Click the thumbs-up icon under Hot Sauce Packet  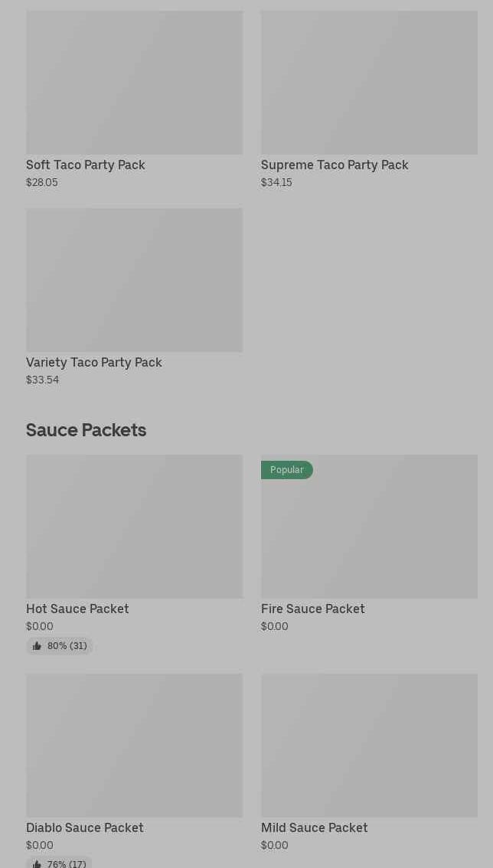[x=37, y=646]
